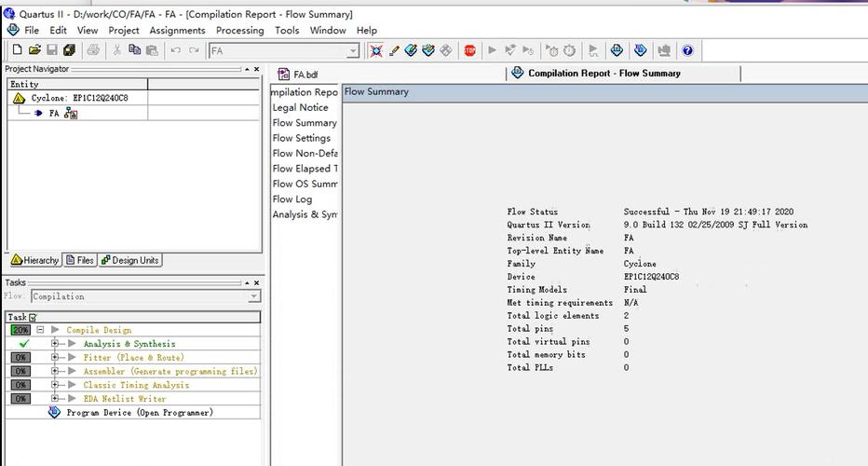The image size is (868, 466).
Task: Click the Save All icon
Action: (69, 50)
